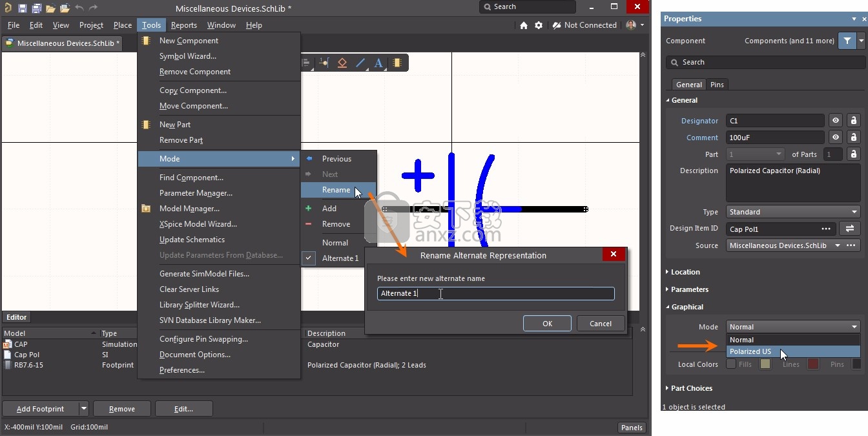The image size is (868, 436).
Task: Toggle the Comment lock icon
Action: click(x=853, y=138)
